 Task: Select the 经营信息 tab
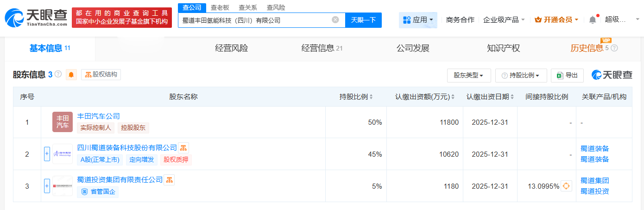[x=322, y=48]
